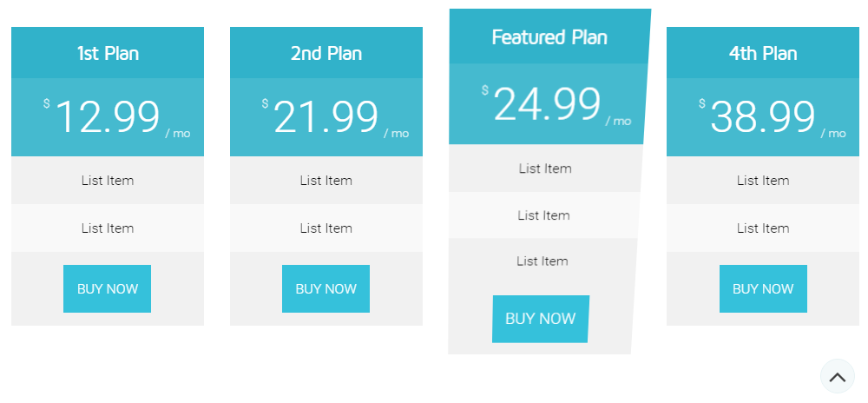The image size is (868, 403).
Task: Click second List Item in 4th Plan
Action: pyautogui.click(x=763, y=228)
